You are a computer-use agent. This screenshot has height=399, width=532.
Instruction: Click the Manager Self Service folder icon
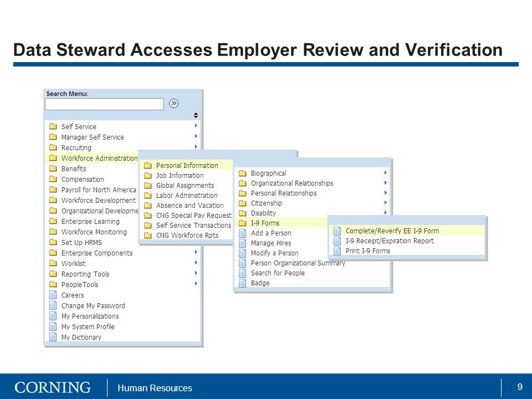coord(53,137)
